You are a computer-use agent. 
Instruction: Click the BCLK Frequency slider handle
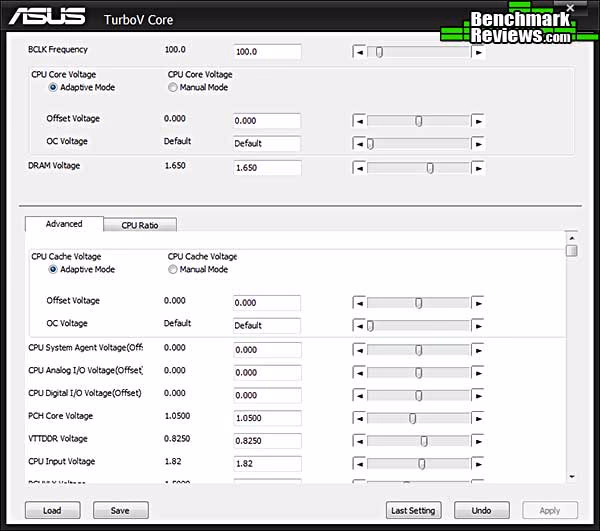click(379, 52)
